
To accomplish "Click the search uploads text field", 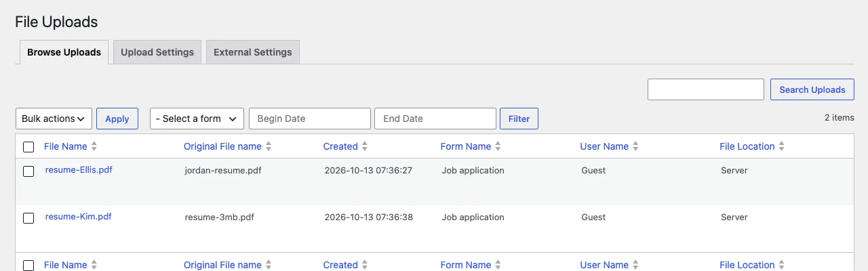I will pyautogui.click(x=706, y=89).
